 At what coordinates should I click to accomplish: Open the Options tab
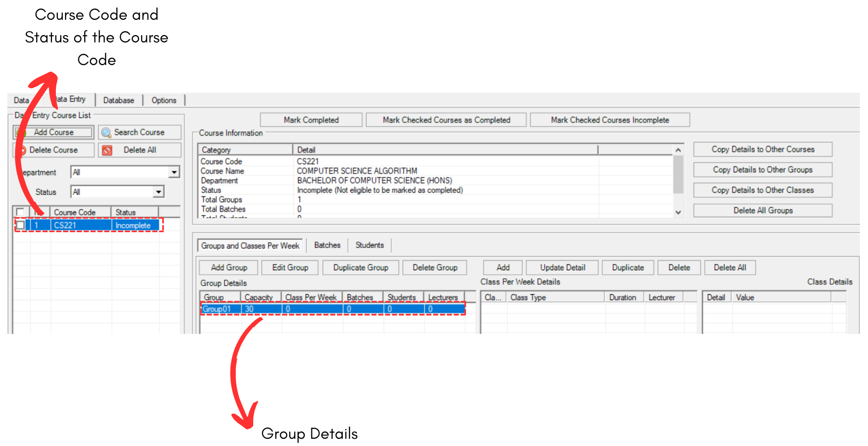164,100
